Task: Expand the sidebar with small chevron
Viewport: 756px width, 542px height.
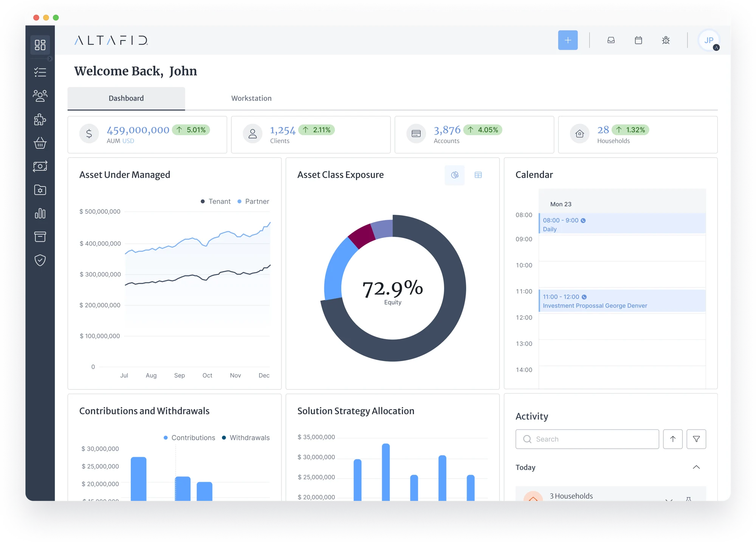Action: 50,59
